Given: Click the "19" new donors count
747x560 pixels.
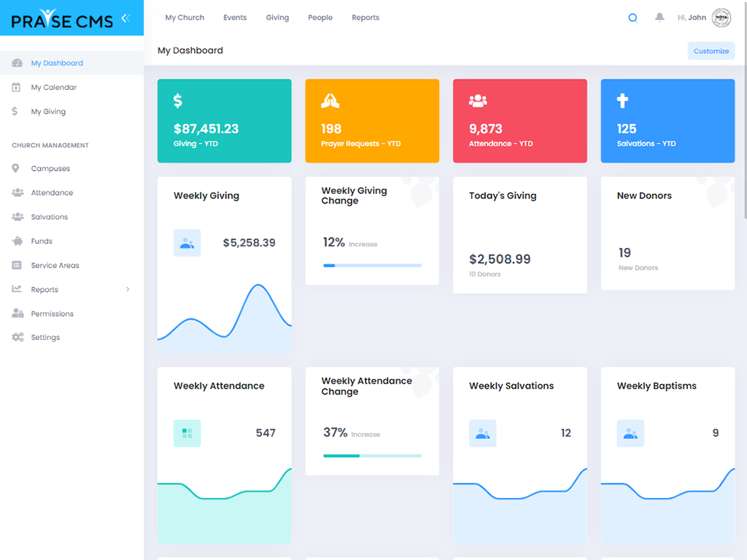Looking at the screenshot, I should (x=624, y=252).
